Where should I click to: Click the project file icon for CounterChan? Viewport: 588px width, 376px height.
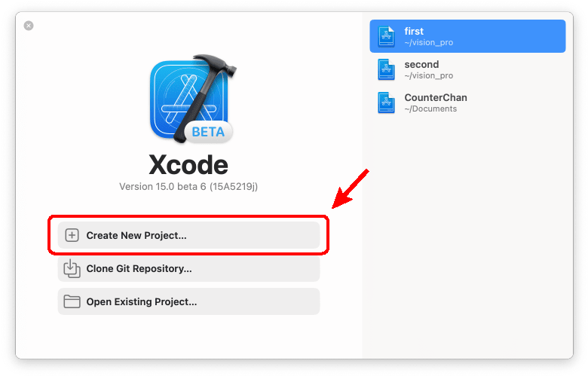[x=386, y=102]
